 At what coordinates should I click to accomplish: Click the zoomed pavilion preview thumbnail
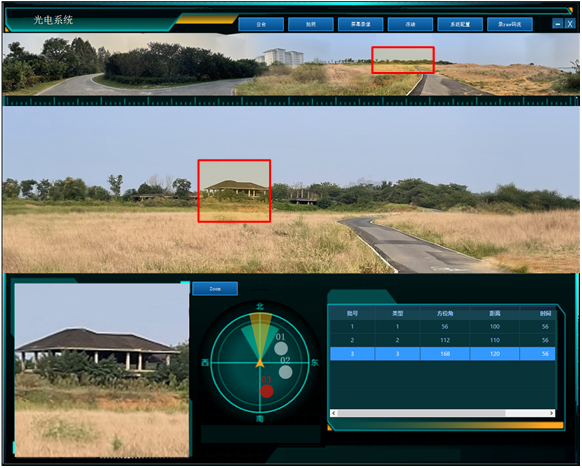tap(102, 370)
